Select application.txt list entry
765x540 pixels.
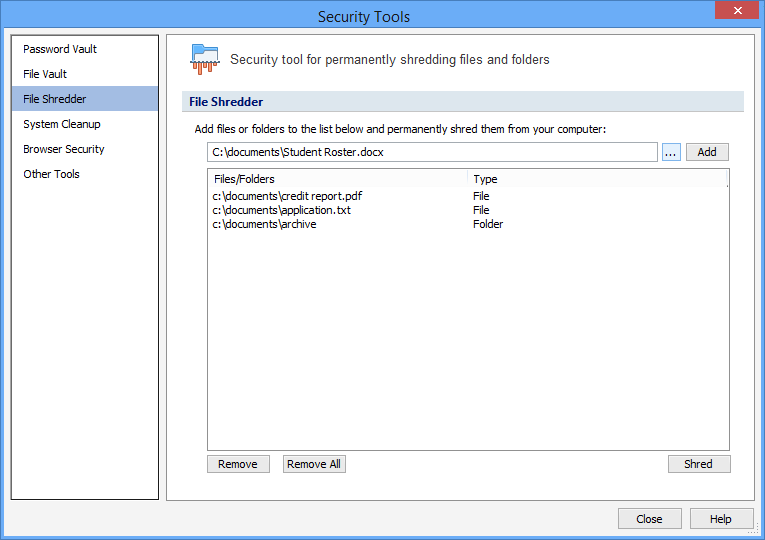(x=281, y=210)
